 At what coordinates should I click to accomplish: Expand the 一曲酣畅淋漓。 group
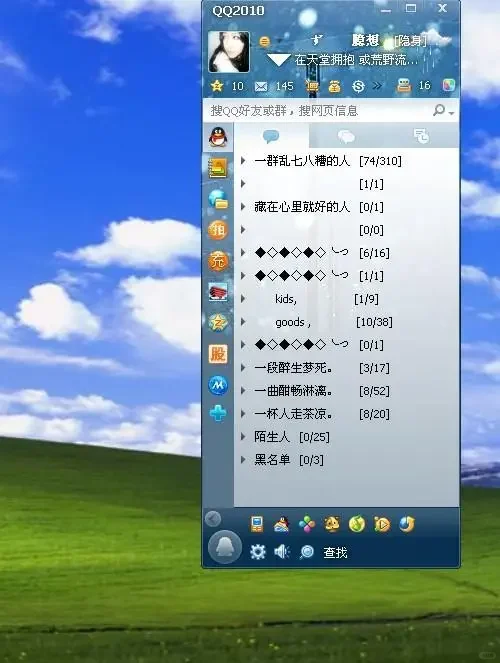tap(243, 391)
